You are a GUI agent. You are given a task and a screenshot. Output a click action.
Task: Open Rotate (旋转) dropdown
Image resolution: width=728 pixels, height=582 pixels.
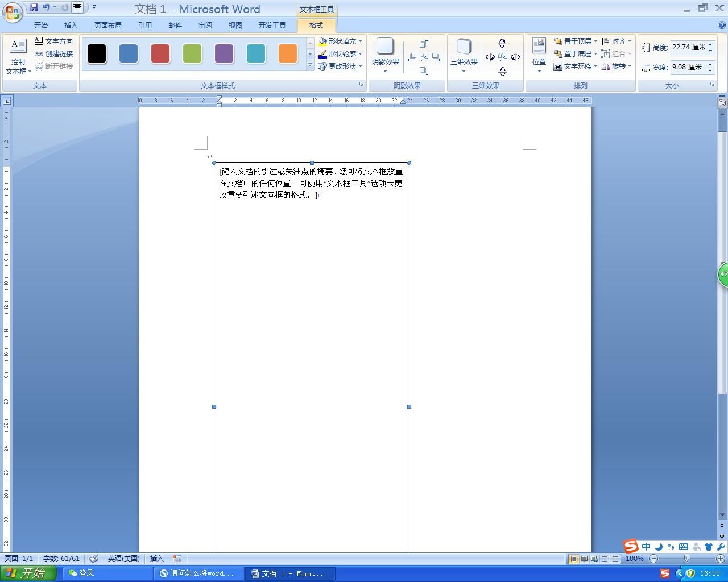pos(617,66)
